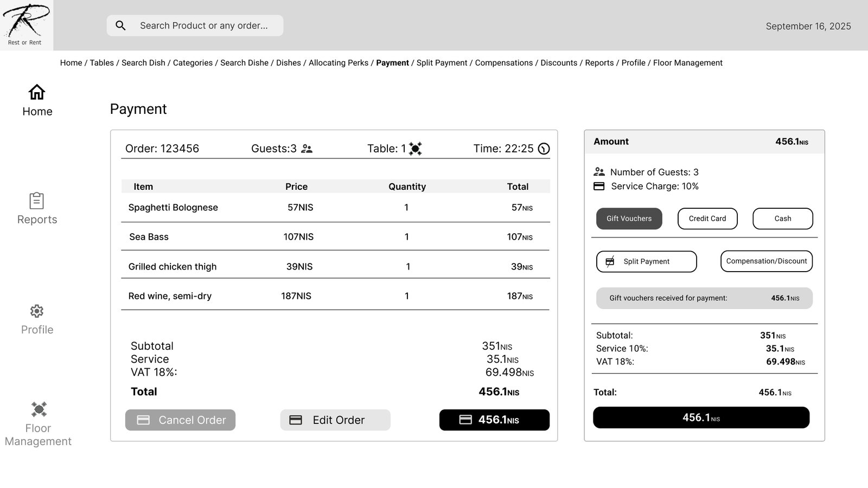868x488 pixels.
Task: Navigate to Discounts in breadcrumb
Action: point(559,63)
